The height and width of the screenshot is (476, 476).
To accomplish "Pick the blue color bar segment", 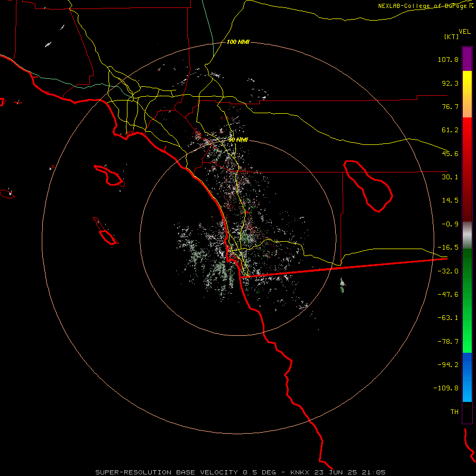I will (x=467, y=377).
